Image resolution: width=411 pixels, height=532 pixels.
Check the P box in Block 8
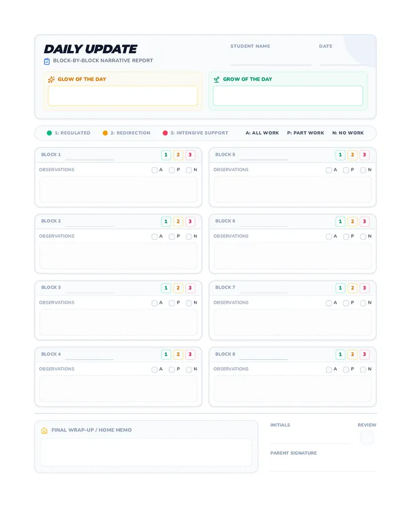coord(346,370)
